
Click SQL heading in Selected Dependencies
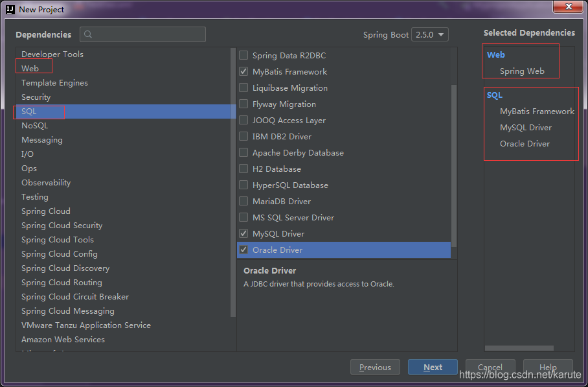coord(495,95)
